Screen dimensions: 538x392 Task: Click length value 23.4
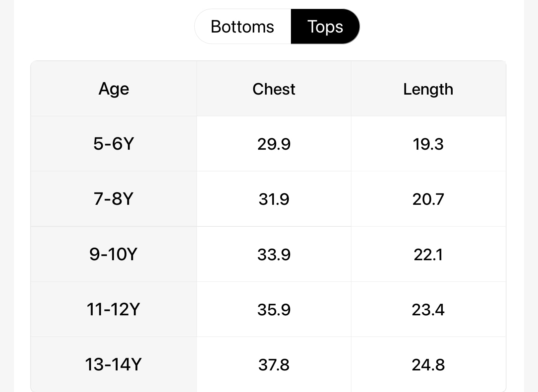[428, 310]
